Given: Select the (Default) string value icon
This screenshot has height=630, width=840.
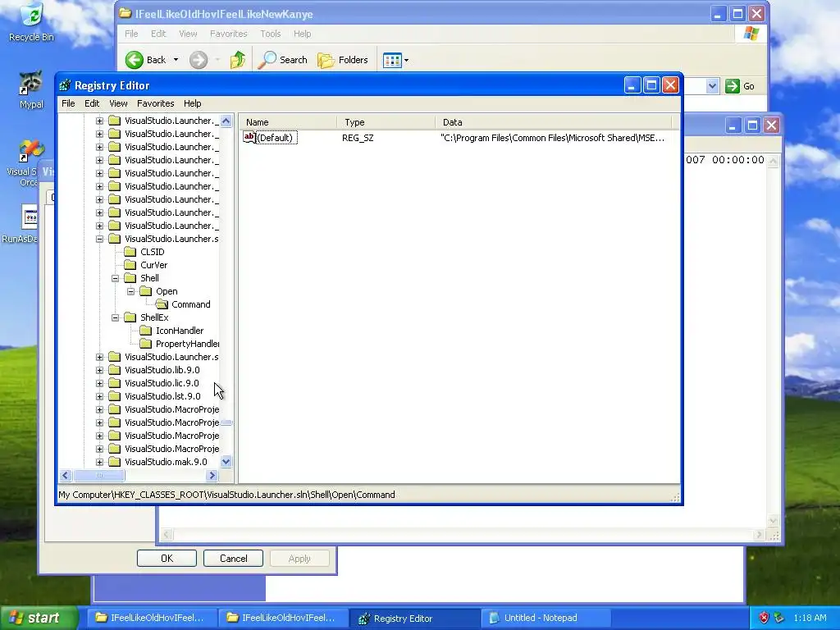Looking at the screenshot, I should [249, 138].
